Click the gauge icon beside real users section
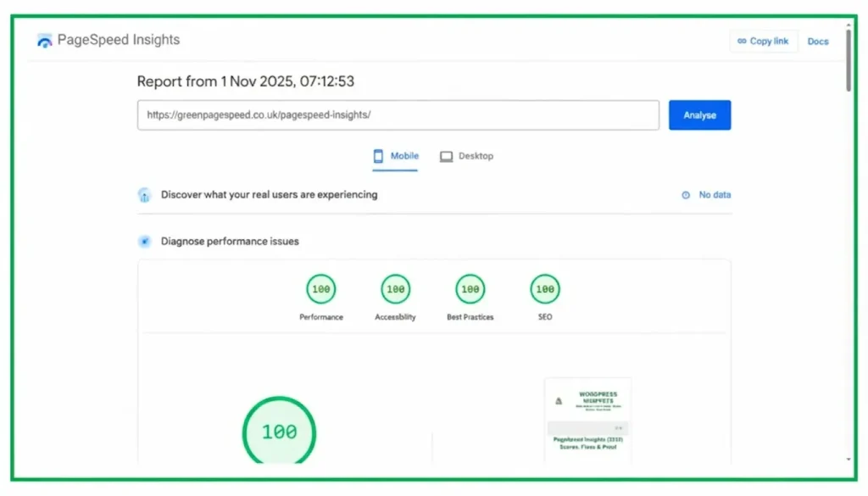The width and height of the screenshot is (868, 496). (144, 194)
